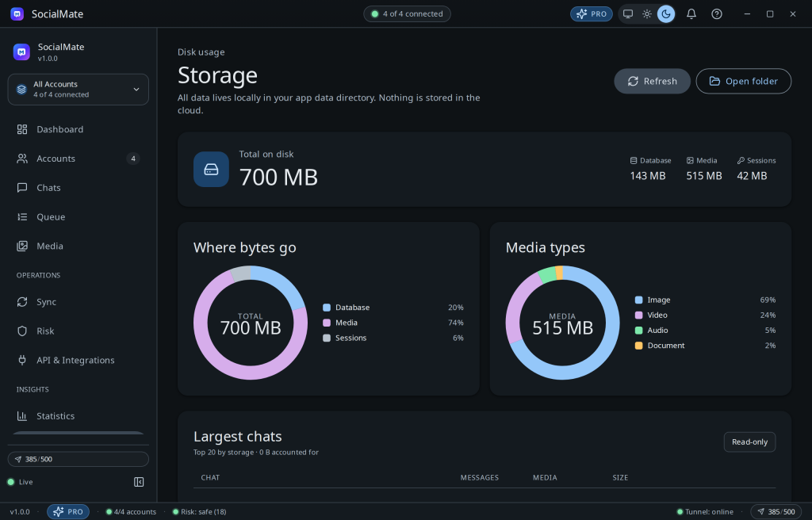812x520 pixels.
Task: Switch to light theme sun icon
Action: pyautogui.click(x=647, y=14)
